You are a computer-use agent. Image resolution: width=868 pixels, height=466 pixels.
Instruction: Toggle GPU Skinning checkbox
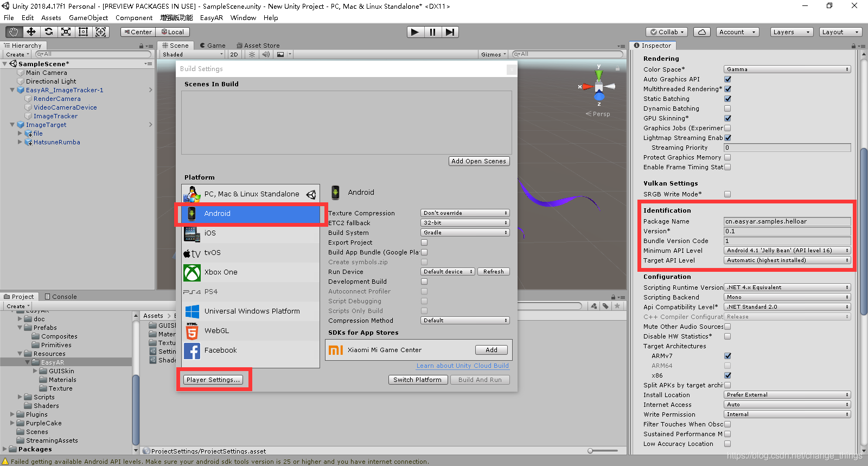coord(727,118)
